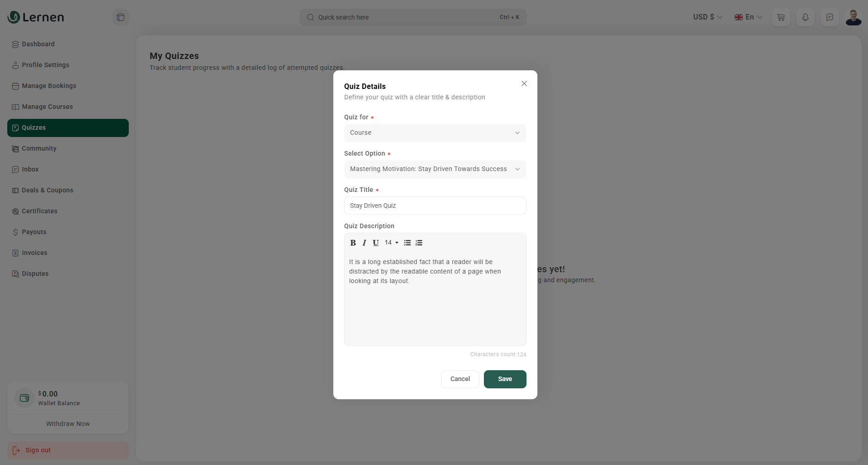Go to Manage Courses in sidebar
The image size is (868, 465).
point(47,107)
